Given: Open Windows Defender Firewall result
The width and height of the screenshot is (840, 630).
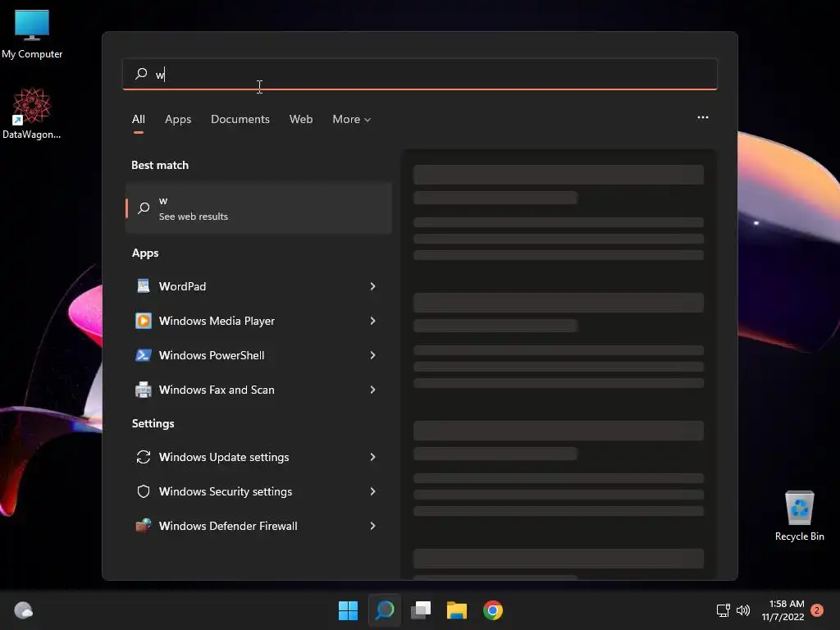Looking at the screenshot, I should pyautogui.click(x=257, y=526).
